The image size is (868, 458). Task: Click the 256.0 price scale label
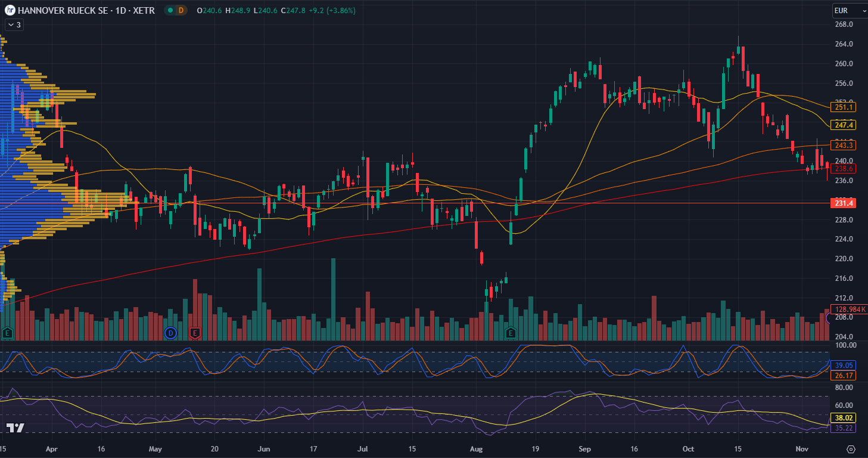(845, 83)
